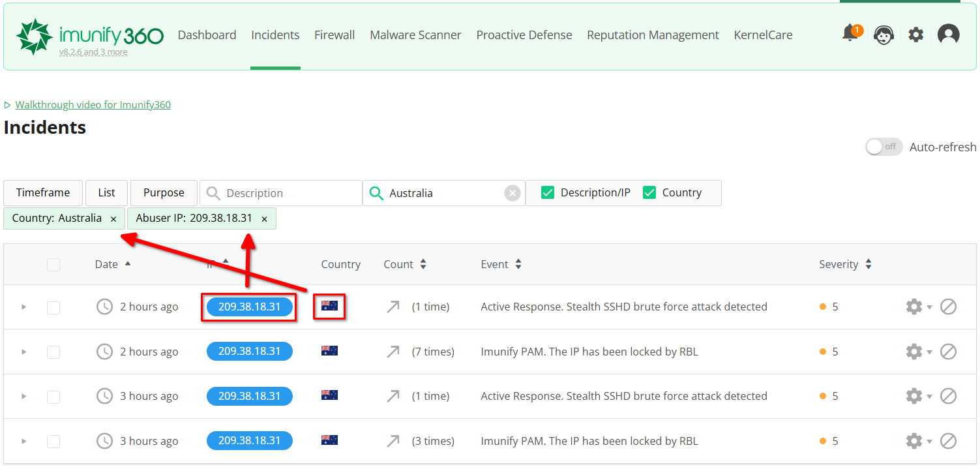Remove the Country: Australia filter chip
The width and height of the screenshot is (980, 469).
pos(113,219)
